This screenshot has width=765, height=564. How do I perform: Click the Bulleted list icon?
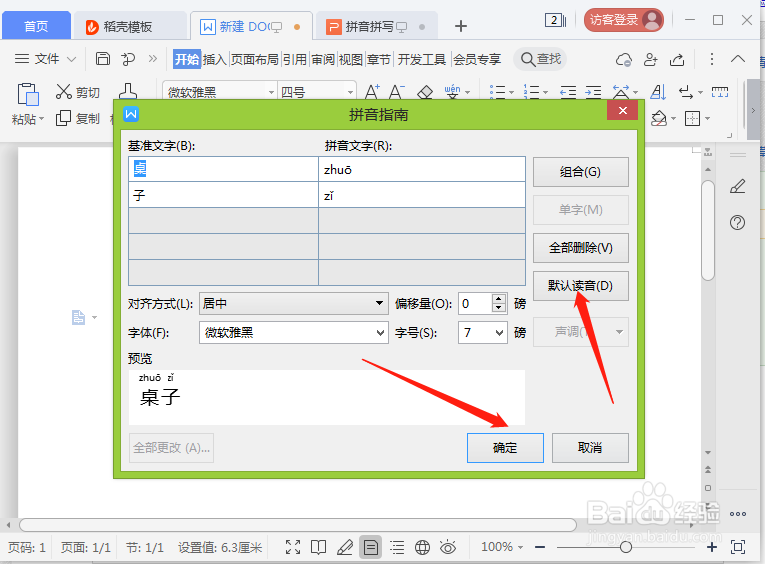coord(498,92)
